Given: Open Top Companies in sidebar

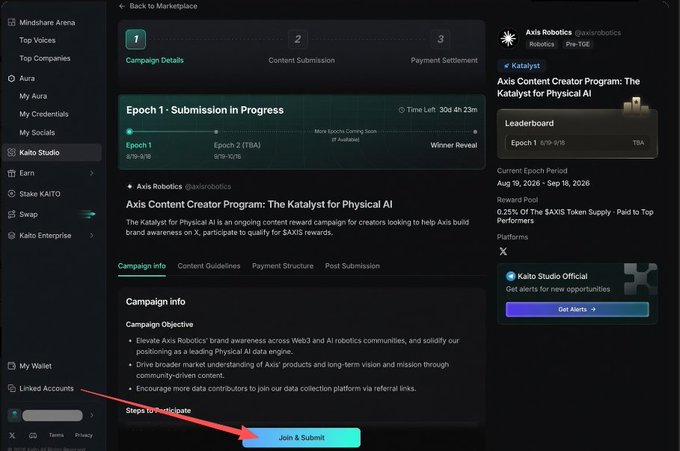Looking at the screenshot, I should (45, 59).
